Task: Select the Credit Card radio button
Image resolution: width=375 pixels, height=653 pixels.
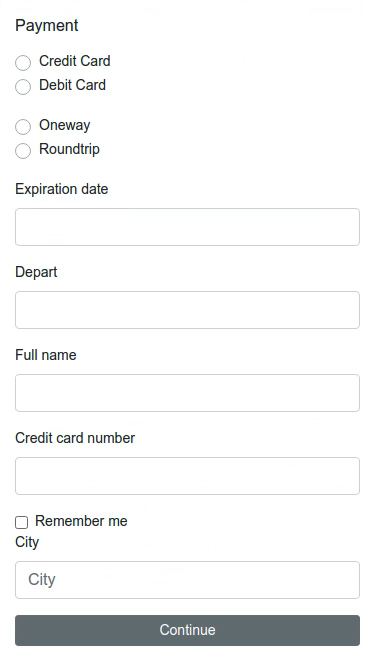Action: [23, 63]
